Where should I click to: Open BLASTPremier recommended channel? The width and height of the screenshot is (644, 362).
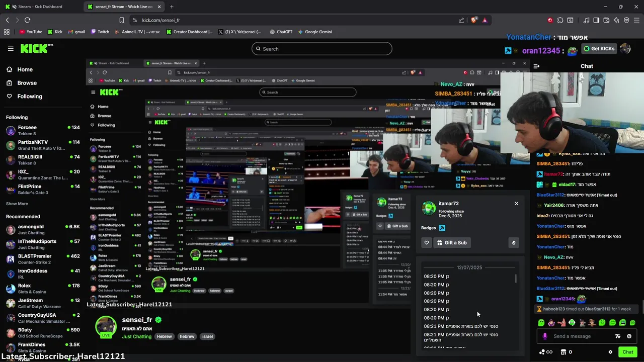coord(43,259)
